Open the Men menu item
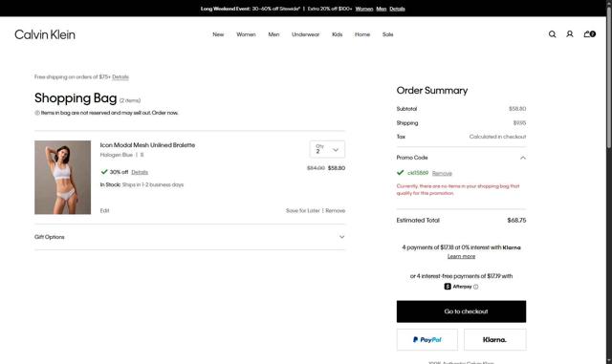The image size is (612, 364). (x=273, y=34)
